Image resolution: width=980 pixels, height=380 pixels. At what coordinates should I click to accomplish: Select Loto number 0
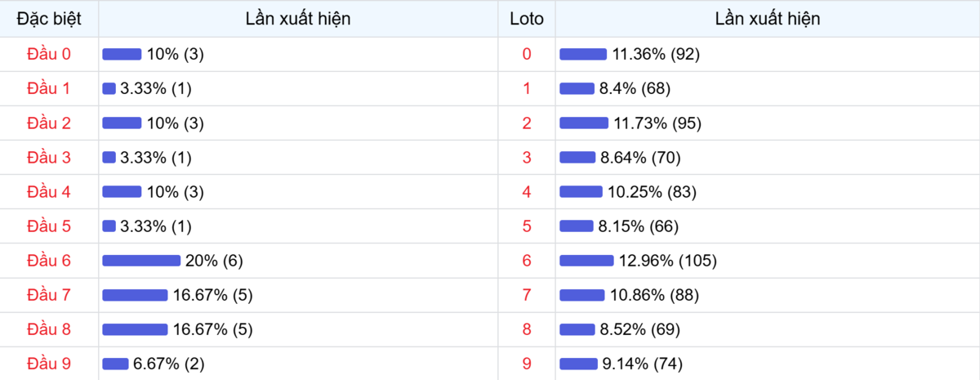coord(526,54)
